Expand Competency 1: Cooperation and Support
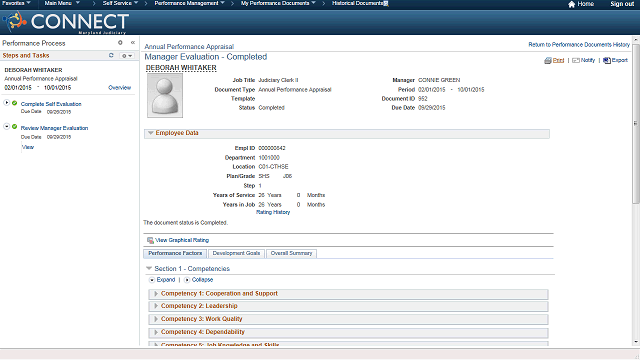Image resolution: width=640 pixels, height=360 pixels. click(x=156, y=294)
